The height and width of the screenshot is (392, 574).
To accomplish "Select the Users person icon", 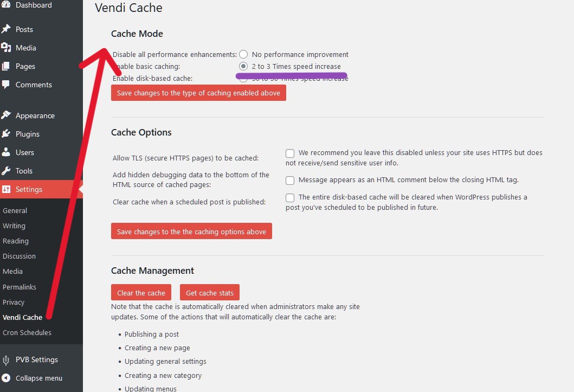I will [x=6, y=152].
